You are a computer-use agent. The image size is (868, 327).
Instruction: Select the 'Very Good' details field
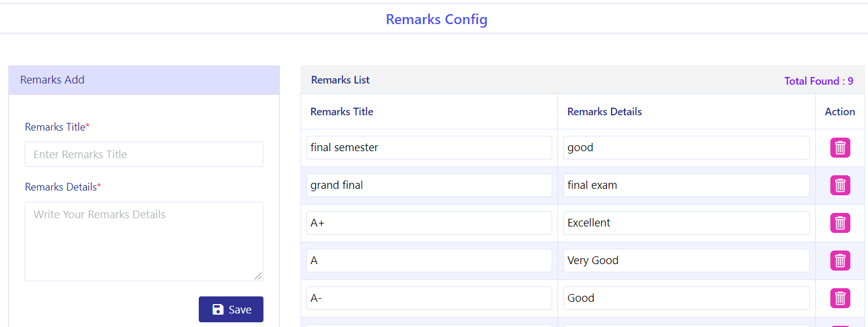coord(686,261)
